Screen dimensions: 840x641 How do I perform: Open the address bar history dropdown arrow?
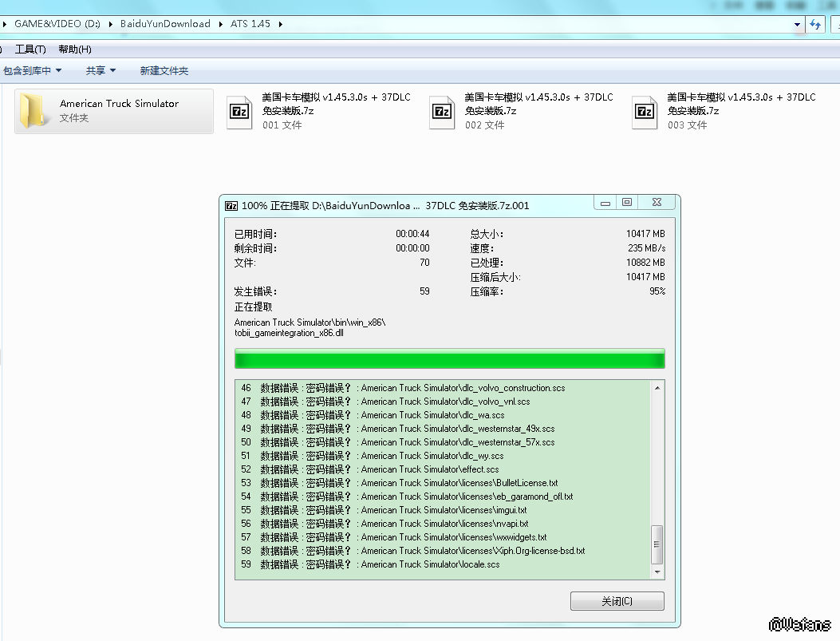click(x=797, y=25)
